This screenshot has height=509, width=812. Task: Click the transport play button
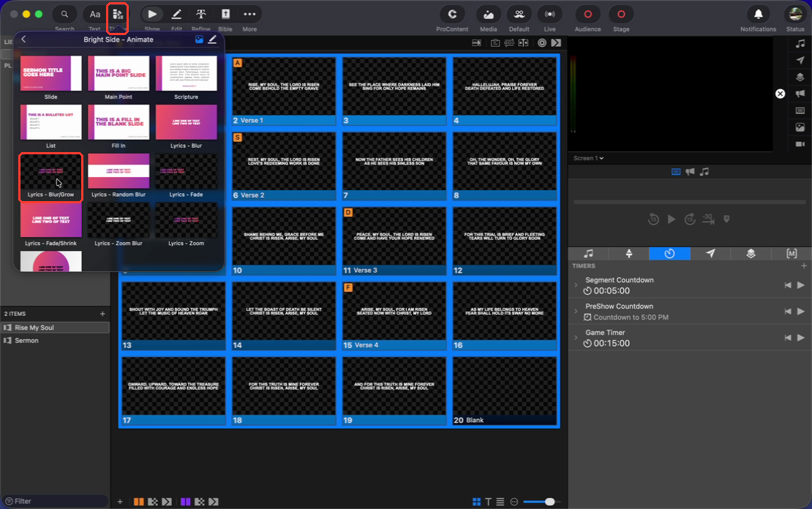click(x=671, y=219)
